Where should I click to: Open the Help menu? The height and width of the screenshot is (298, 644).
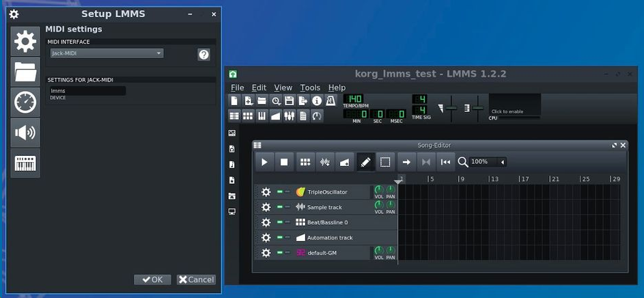pyautogui.click(x=337, y=87)
